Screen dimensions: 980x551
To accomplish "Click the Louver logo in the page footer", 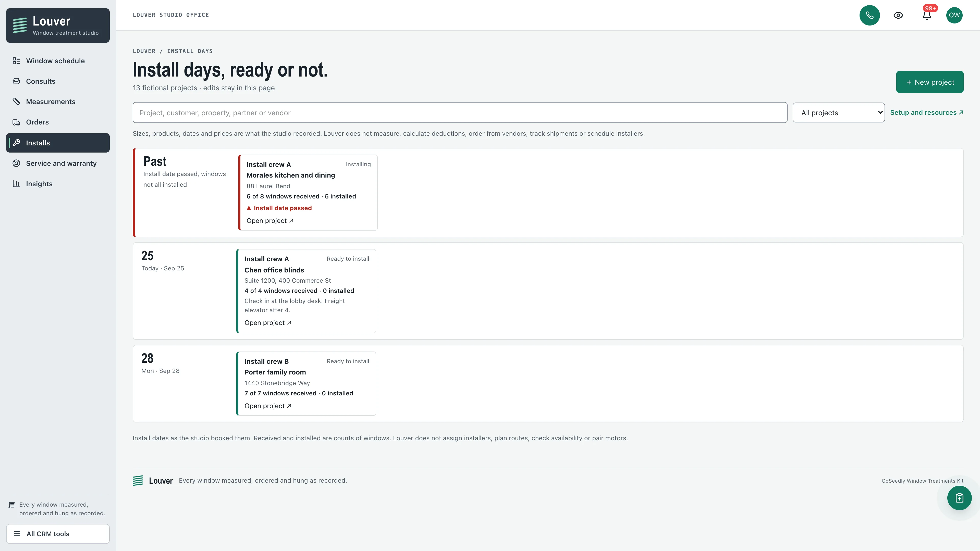I will (138, 480).
